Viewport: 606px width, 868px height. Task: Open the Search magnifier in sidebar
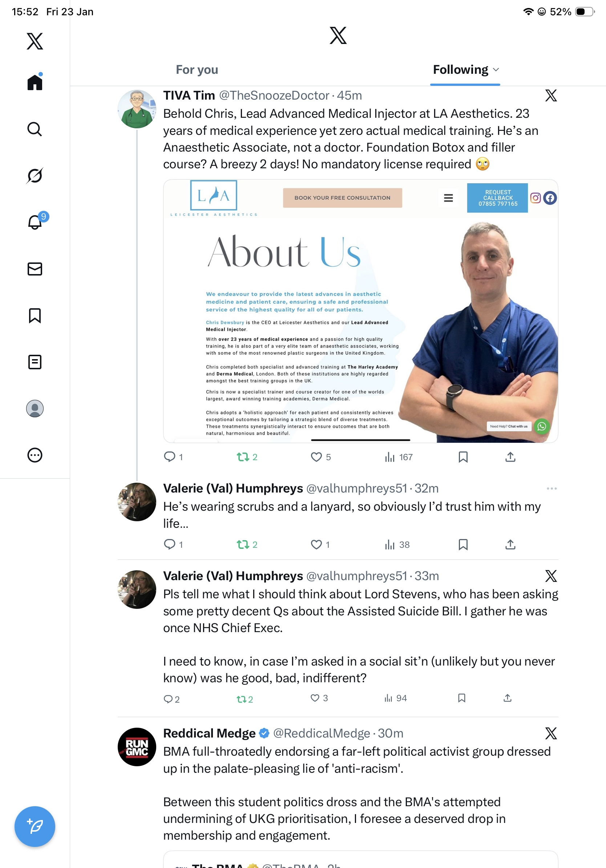(x=35, y=129)
